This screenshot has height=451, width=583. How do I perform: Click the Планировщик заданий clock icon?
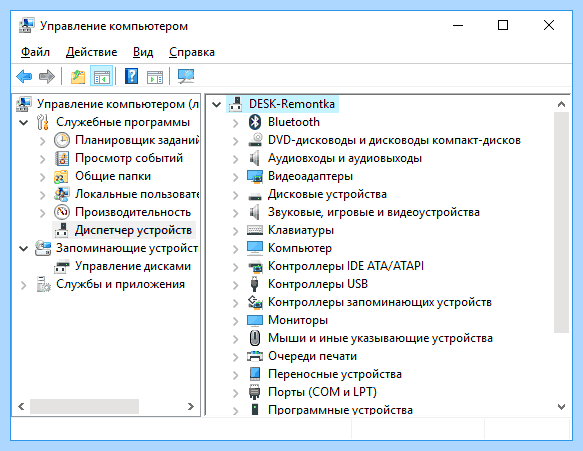(62, 140)
